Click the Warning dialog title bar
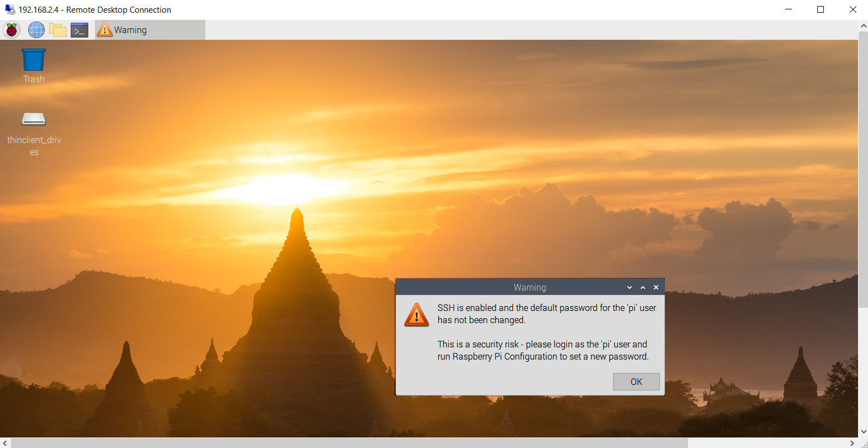Screen dimensions: 868x448 tap(530, 287)
